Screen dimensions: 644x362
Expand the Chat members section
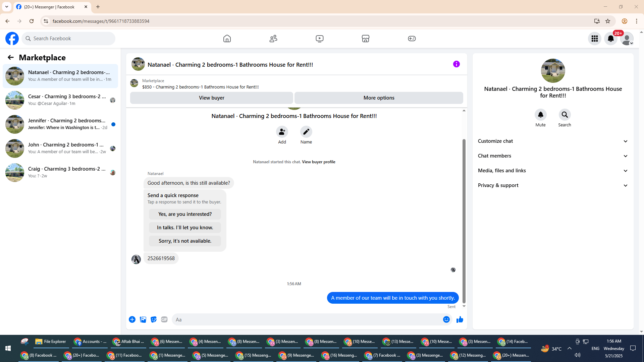[x=553, y=156]
